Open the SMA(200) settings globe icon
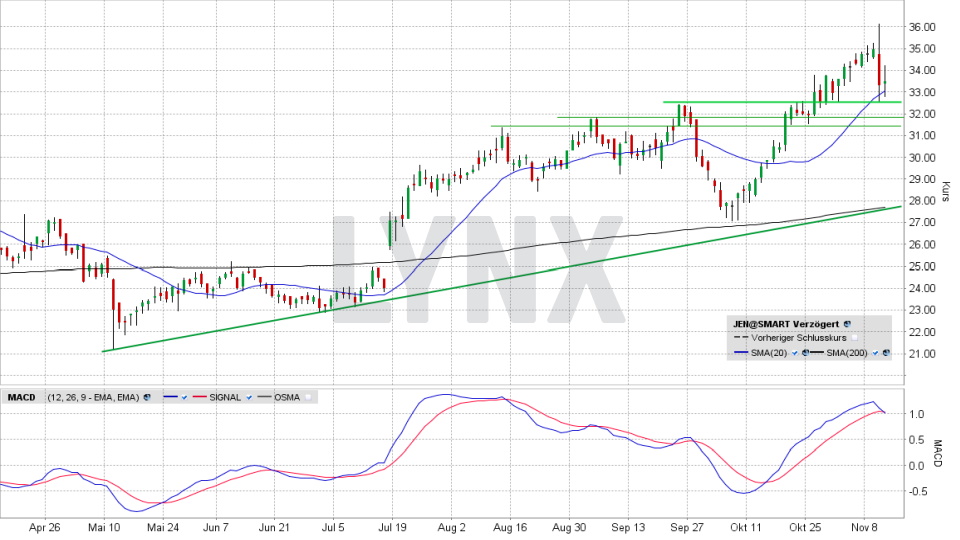 point(884,353)
